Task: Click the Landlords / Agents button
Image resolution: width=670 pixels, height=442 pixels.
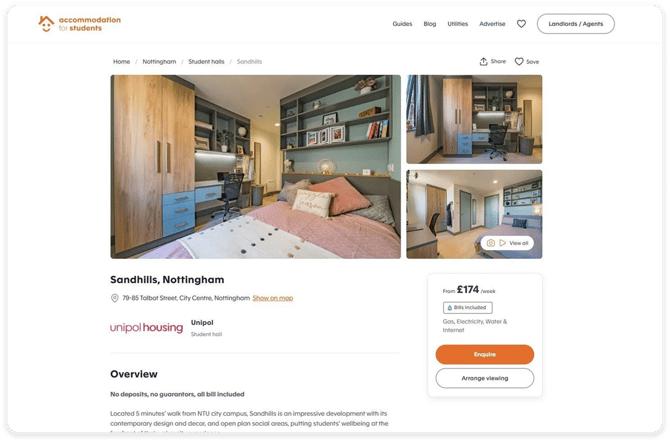Action: [x=576, y=24]
